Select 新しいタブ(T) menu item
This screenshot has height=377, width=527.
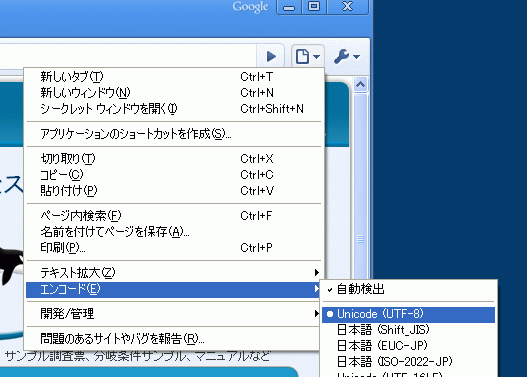(174, 77)
